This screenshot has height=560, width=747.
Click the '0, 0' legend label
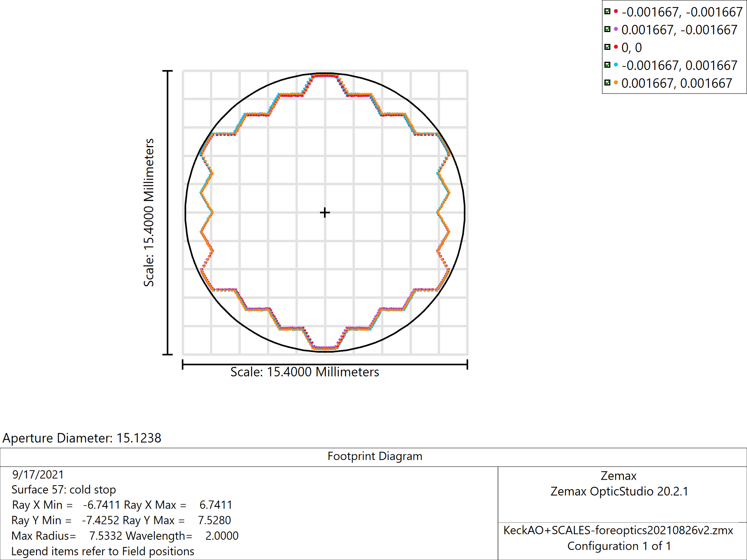coord(631,47)
